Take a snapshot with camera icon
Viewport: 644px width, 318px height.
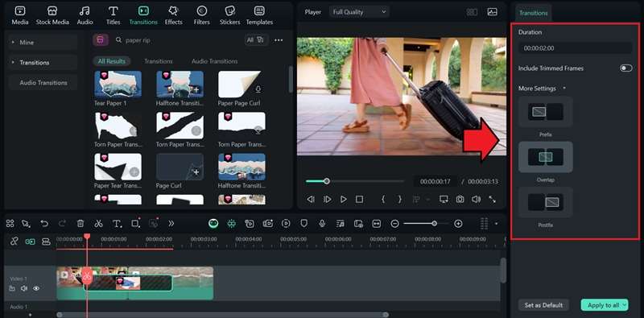[x=460, y=200]
